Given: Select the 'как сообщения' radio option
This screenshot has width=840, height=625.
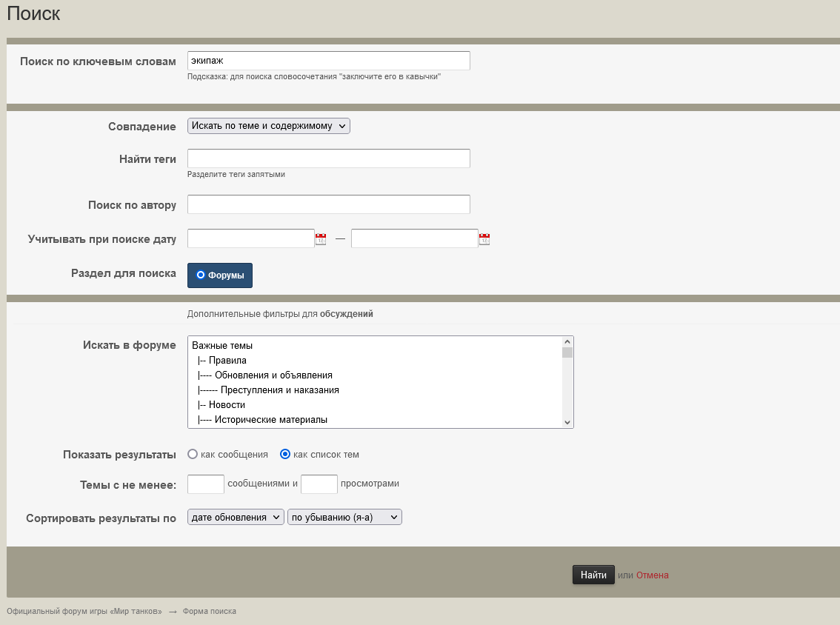Looking at the screenshot, I should click(x=193, y=454).
